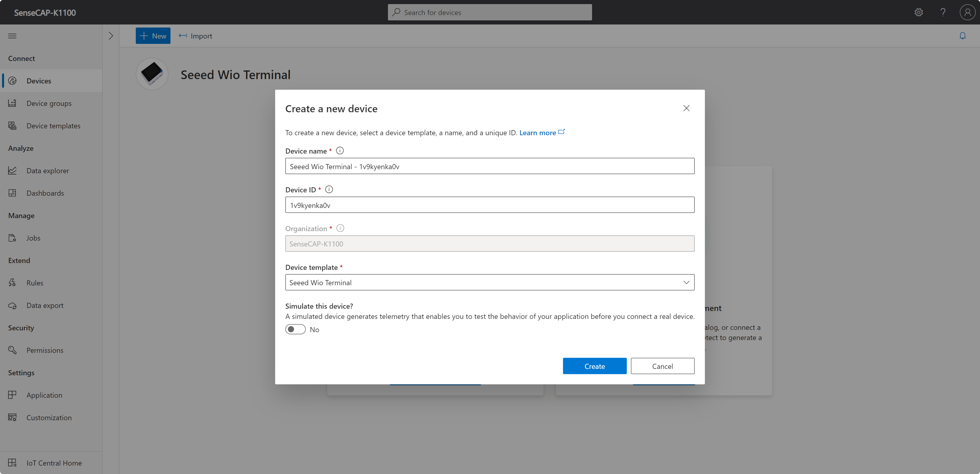Click the Device groups chart icon
The width and height of the screenshot is (980, 474).
[x=12, y=103]
